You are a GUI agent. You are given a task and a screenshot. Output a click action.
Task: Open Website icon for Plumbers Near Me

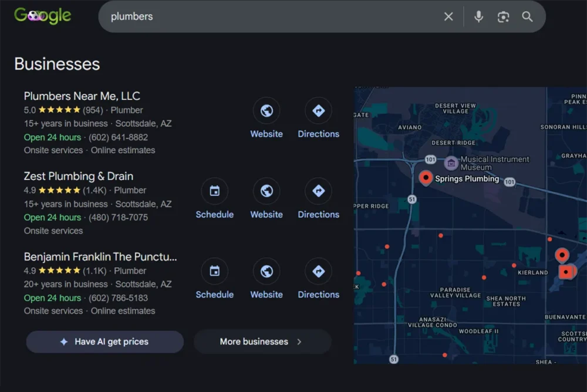pyautogui.click(x=266, y=110)
